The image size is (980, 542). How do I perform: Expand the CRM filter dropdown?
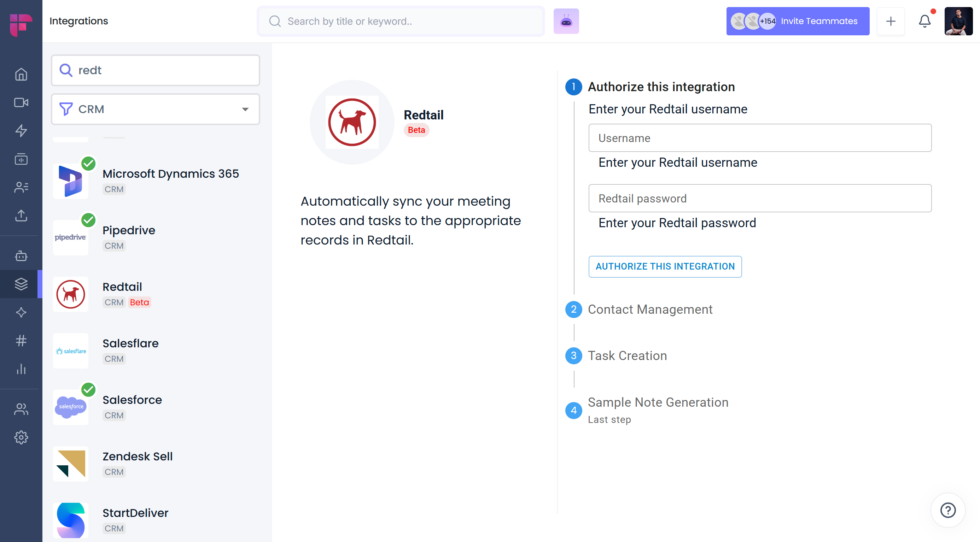pos(155,109)
